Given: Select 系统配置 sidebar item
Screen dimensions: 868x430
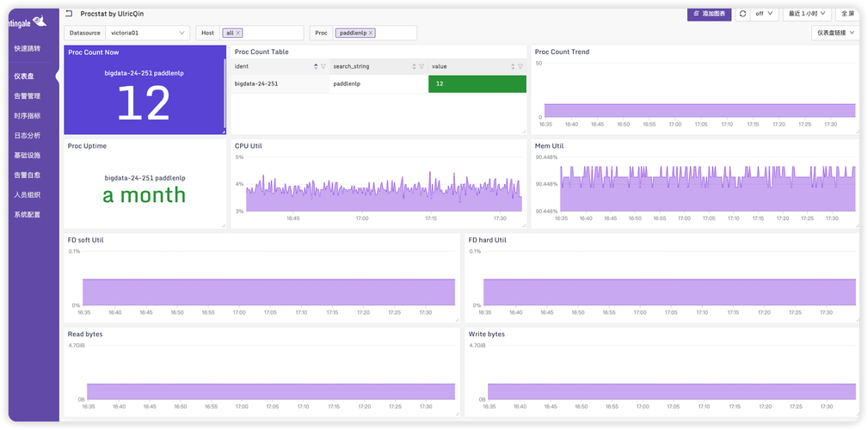Looking at the screenshot, I should click(28, 215).
